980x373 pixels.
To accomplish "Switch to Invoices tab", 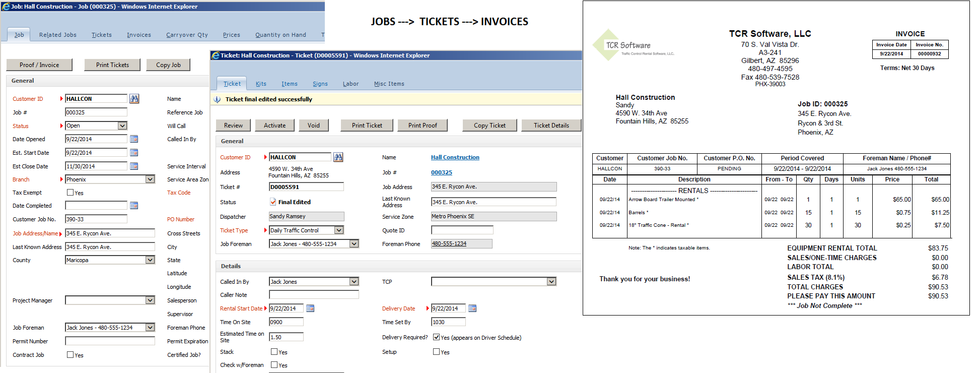I will click(x=139, y=35).
